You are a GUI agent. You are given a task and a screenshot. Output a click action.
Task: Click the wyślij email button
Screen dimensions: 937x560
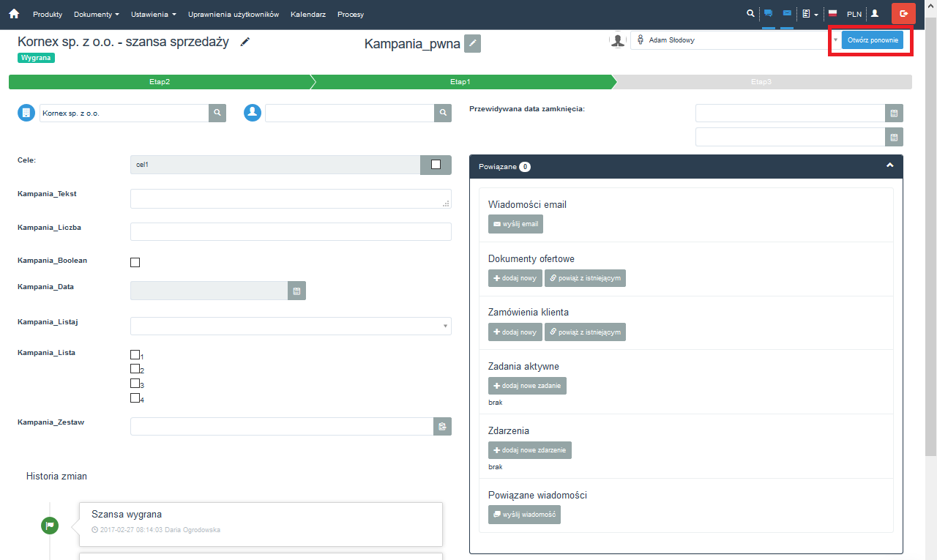click(x=515, y=224)
